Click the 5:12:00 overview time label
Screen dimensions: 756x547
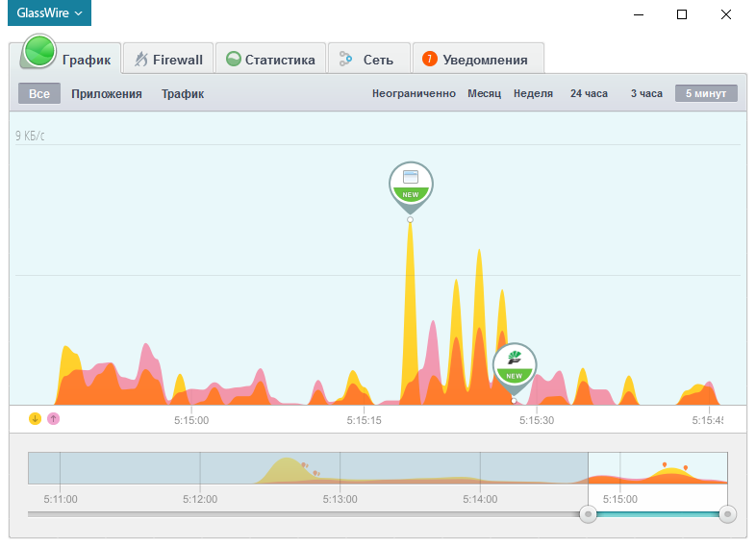pos(200,499)
